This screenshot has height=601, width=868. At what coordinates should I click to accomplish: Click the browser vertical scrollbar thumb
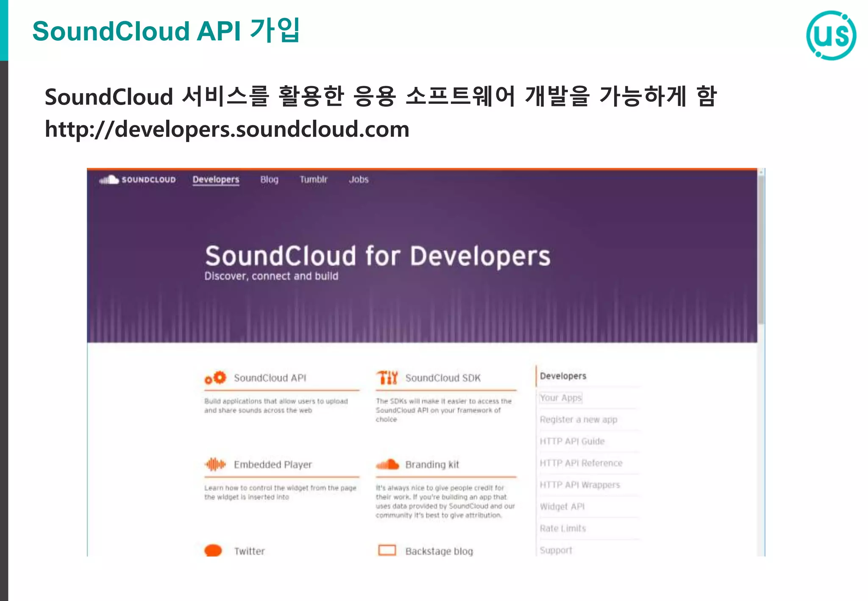(x=761, y=250)
